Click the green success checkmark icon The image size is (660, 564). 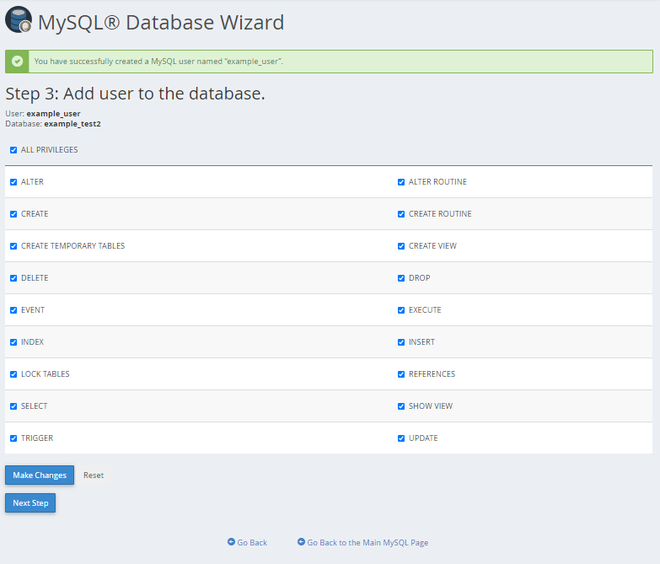point(18,61)
